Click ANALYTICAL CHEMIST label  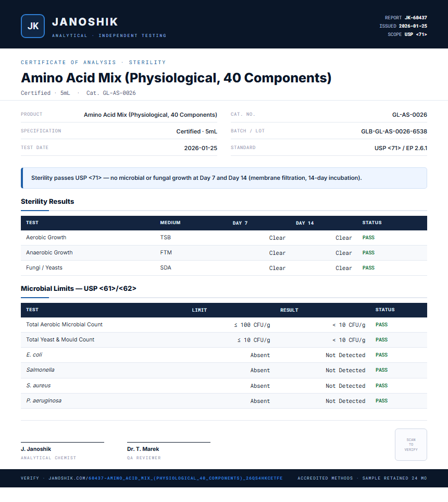[48, 458]
